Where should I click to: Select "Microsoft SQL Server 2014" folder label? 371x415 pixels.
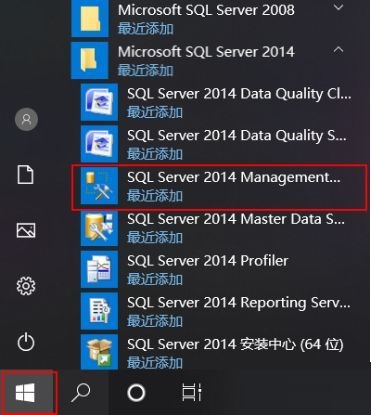[206, 52]
